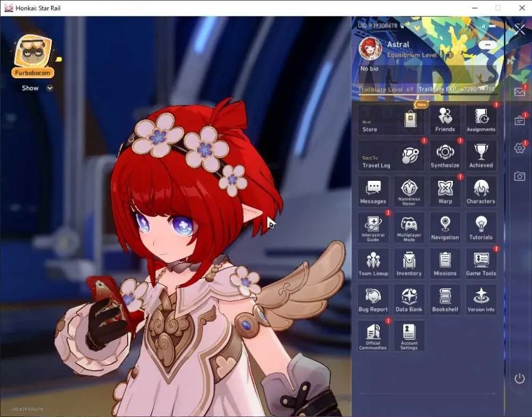This screenshot has height=417, width=532.
Task: Close the phone menu with the X
Action: click(x=520, y=29)
